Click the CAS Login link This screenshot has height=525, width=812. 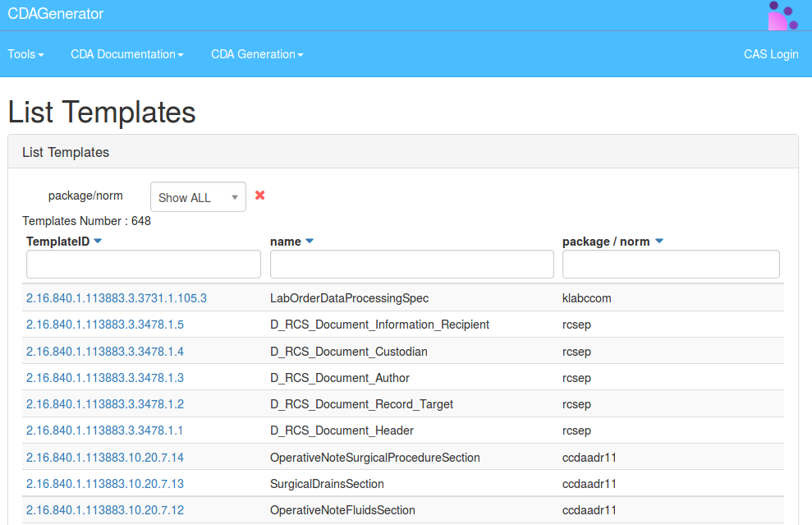tap(771, 54)
